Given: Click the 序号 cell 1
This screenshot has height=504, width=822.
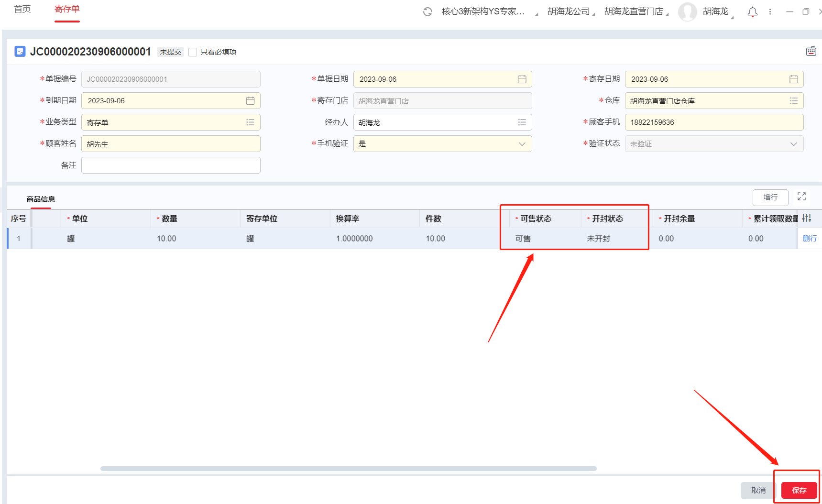Looking at the screenshot, I should 19,238.
